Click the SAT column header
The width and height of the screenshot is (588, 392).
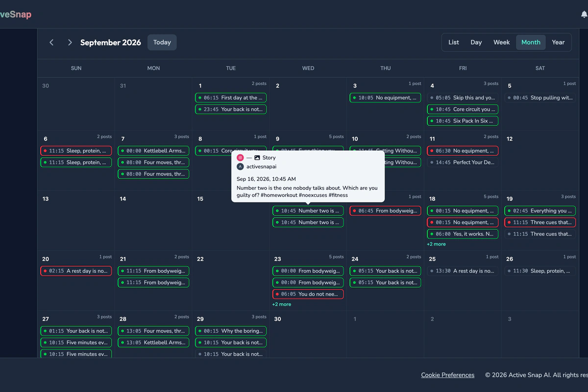pos(540,68)
